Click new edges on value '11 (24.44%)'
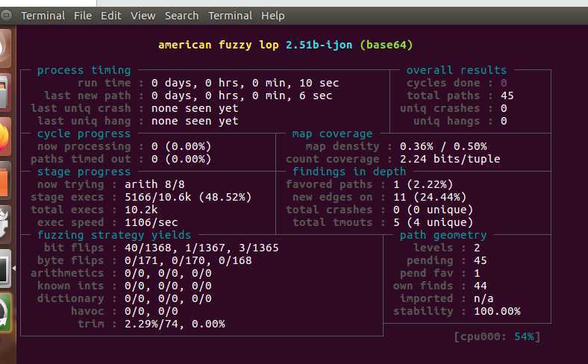The height and width of the screenshot is (364, 588). click(430, 197)
